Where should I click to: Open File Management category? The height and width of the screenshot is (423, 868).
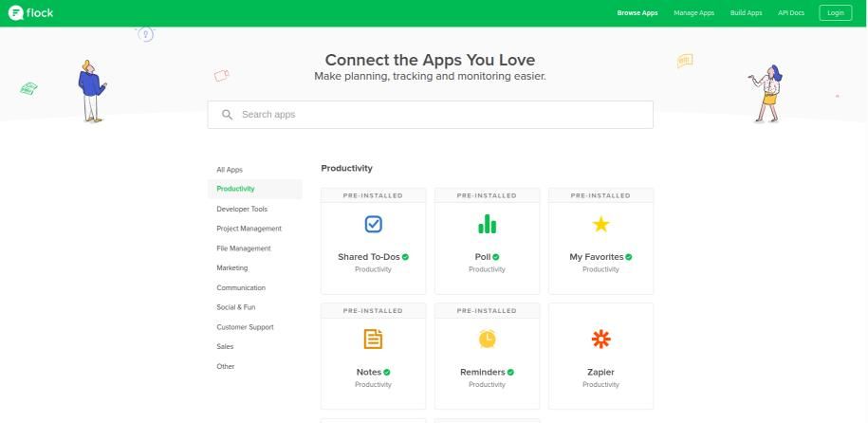(x=243, y=248)
